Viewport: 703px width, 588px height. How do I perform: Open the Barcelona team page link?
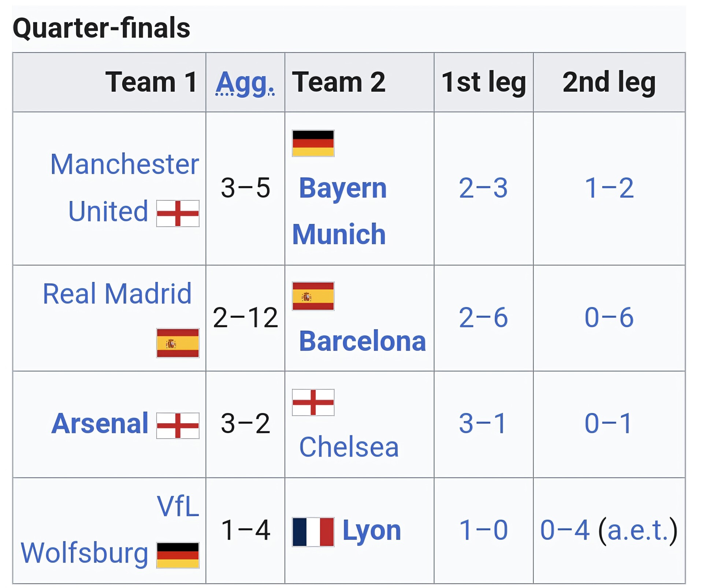[x=362, y=341]
